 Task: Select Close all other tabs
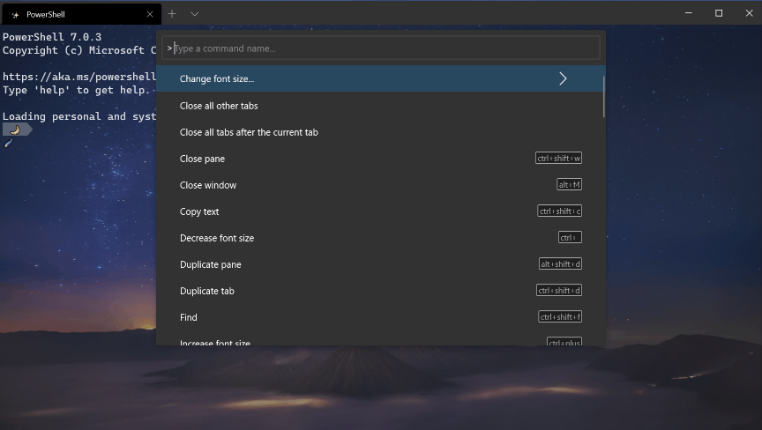[219, 106]
